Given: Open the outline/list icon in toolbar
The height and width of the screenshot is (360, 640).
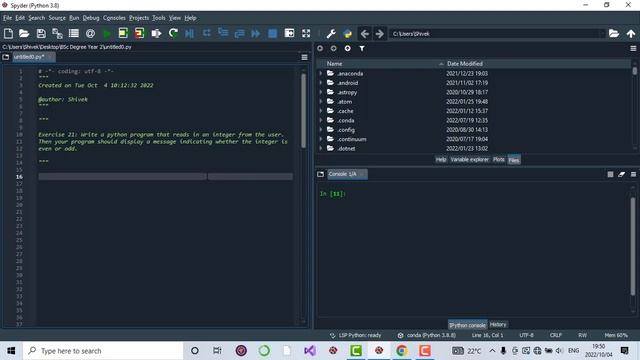Looking at the screenshot, I should coord(74,33).
